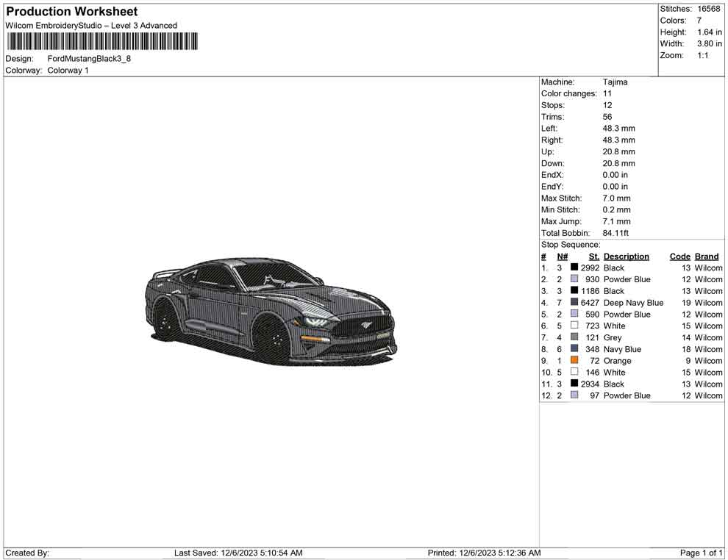Click the Black swatch in stop 11
Screen dimensions: 728x560
(574, 384)
